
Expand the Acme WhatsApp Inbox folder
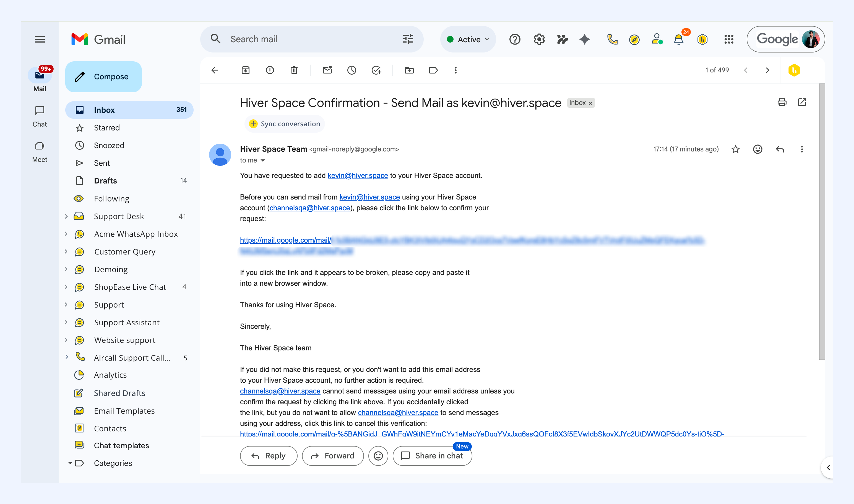pyautogui.click(x=66, y=234)
